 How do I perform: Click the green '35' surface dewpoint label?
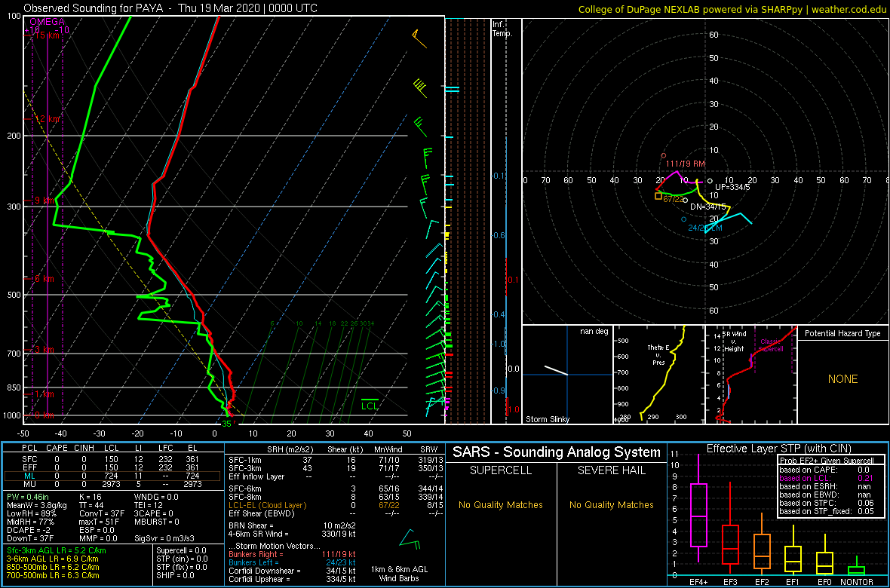226,424
